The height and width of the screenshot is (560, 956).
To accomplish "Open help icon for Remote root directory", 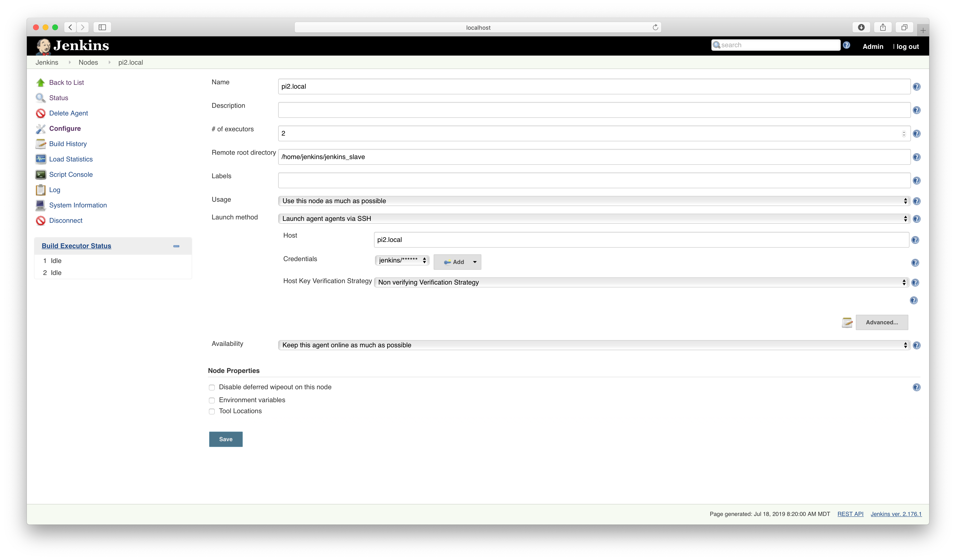I will point(916,157).
